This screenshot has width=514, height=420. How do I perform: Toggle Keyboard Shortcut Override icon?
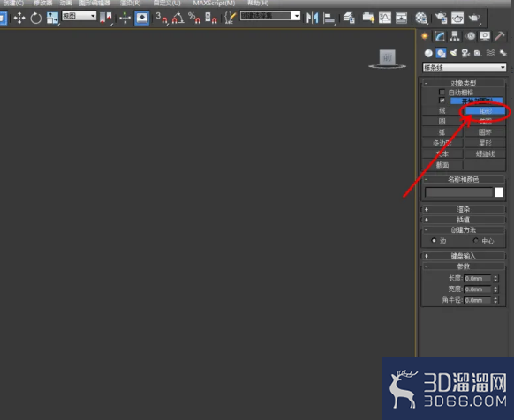141,18
